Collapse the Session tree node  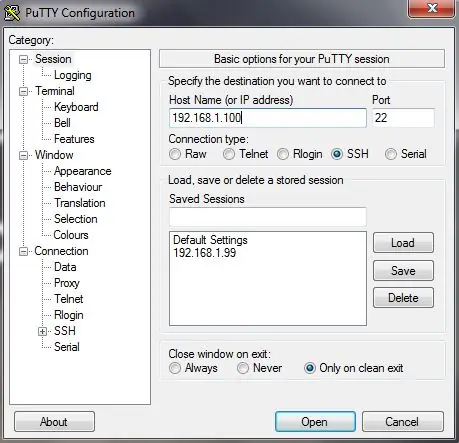23,60
